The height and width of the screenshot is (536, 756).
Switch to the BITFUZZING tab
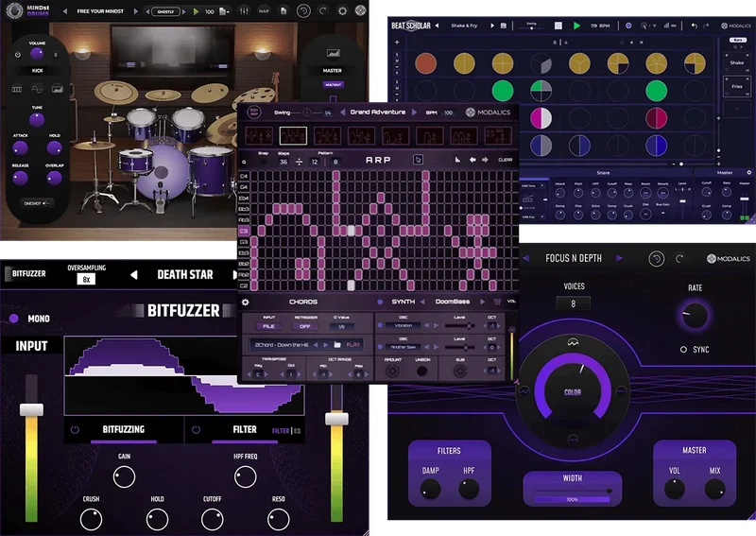124,429
